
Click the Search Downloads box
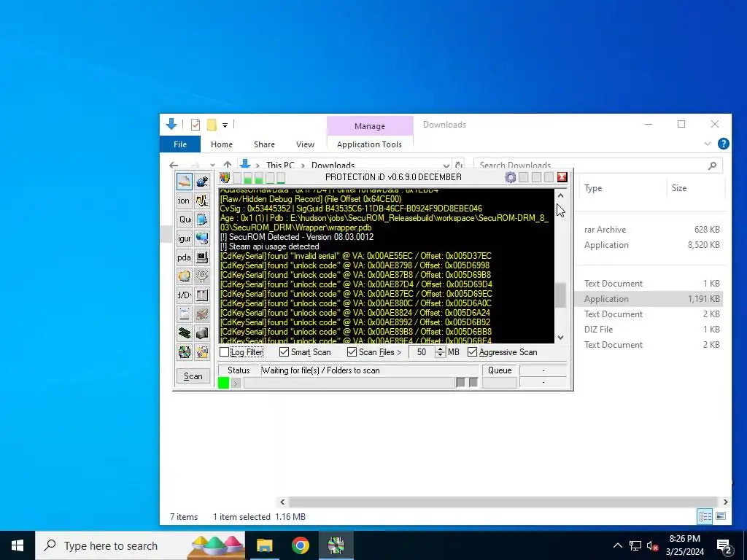[x=598, y=166]
